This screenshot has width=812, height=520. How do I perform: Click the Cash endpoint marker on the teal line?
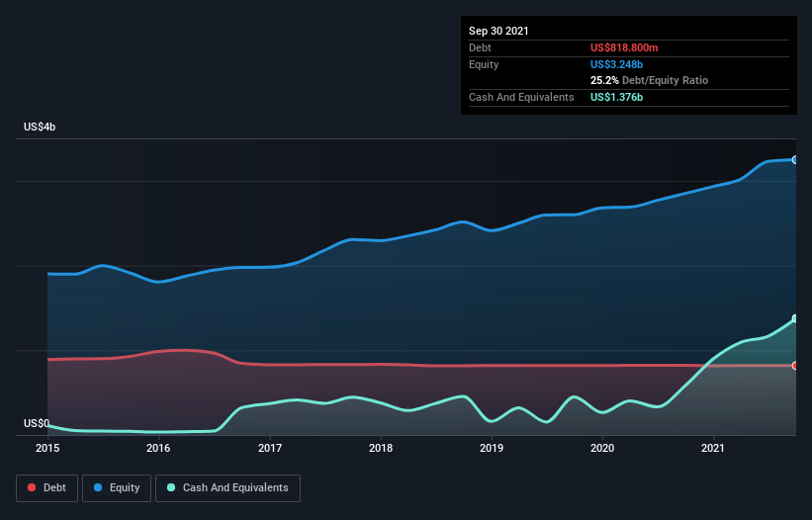tap(794, 318)
